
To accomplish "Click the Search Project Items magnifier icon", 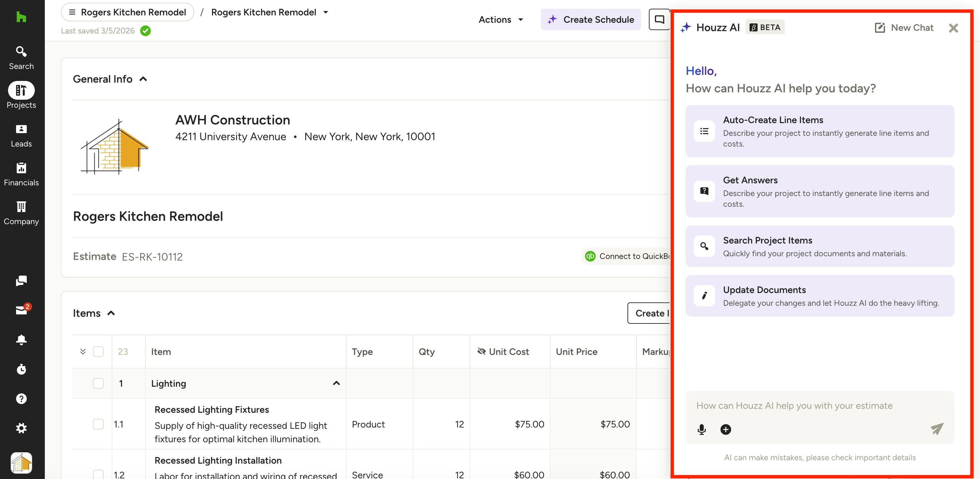I will pos(704,246).
